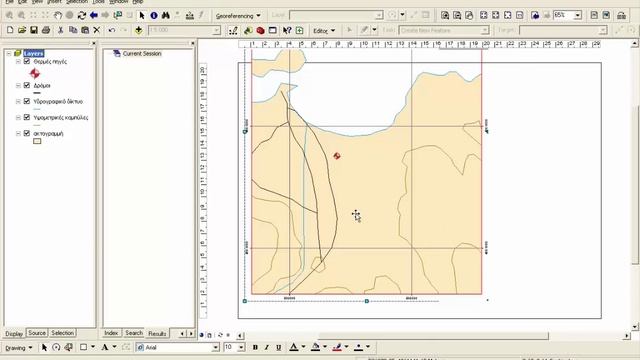Viewport: 640px width, 360px height.
Task: Open the Georeferencing dropdown menu
Action: (x=238, y=16)
